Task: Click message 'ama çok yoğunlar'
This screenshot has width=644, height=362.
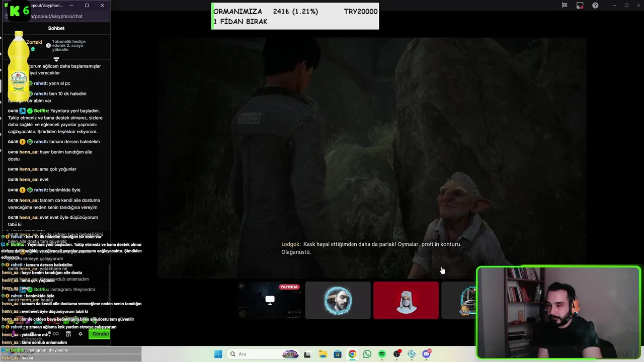Action: tap(58, 169)
